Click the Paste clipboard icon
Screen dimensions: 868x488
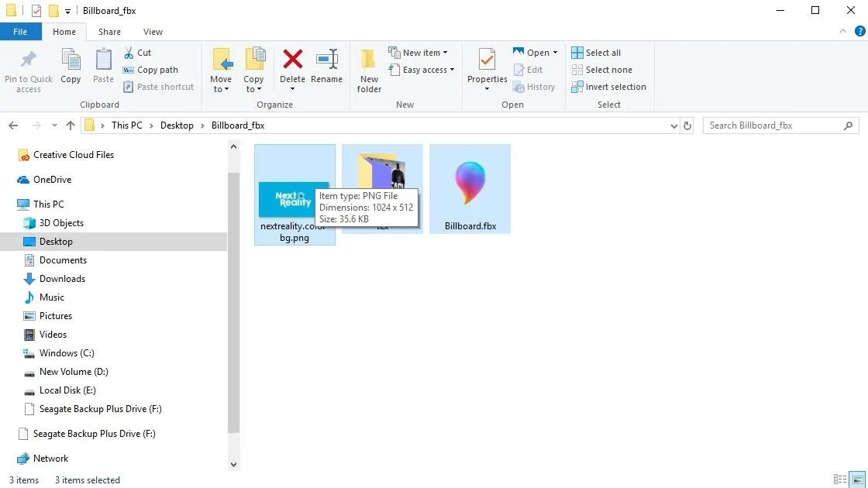(x=104, y=60)
